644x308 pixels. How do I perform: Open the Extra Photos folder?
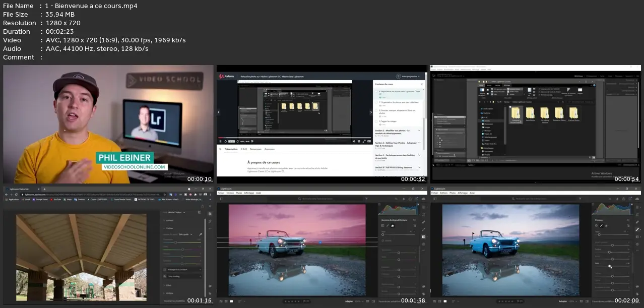(530, 114)
